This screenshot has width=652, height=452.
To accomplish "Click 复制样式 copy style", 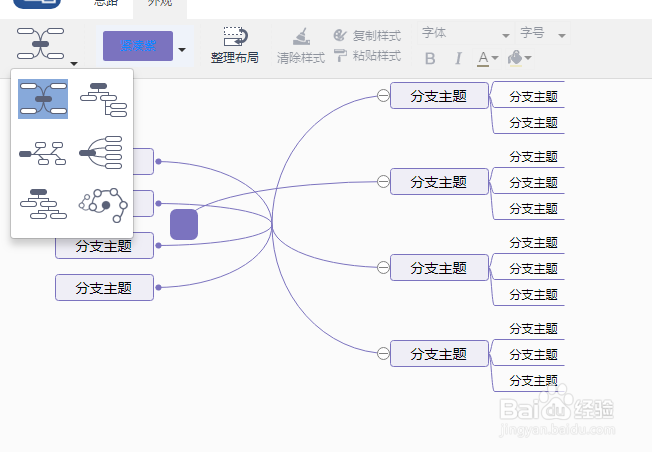I will coord(368,35).
